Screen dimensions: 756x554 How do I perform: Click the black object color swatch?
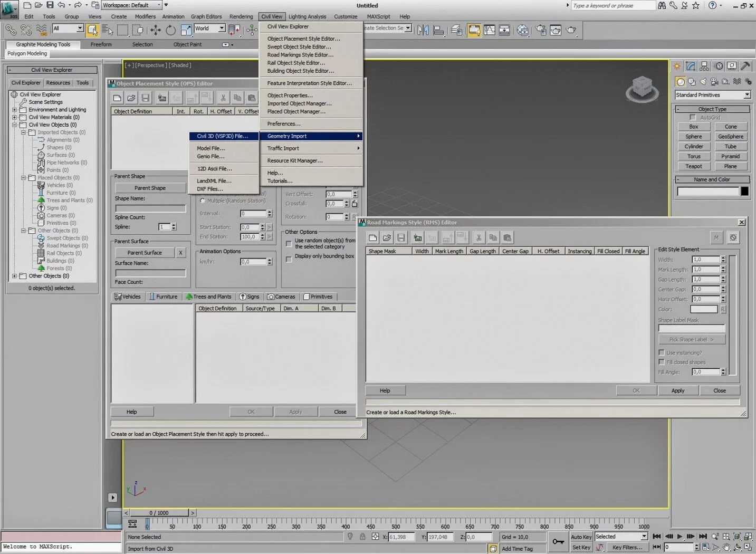click(x=744, y=191)
